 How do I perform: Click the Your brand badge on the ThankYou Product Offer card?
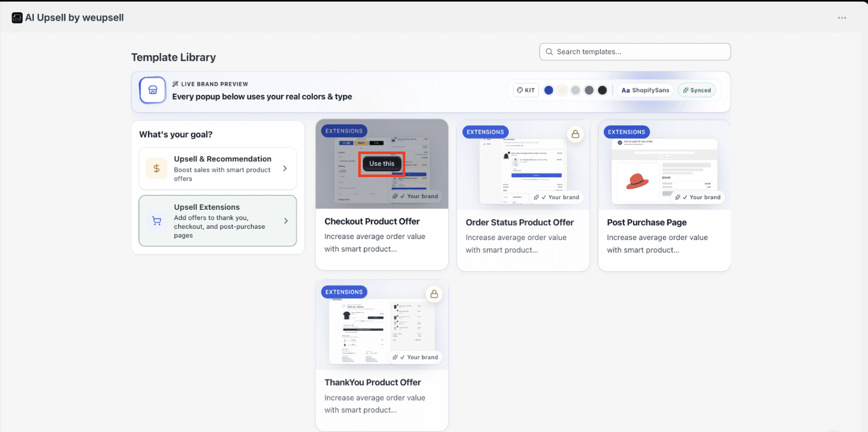click(415, 357)
